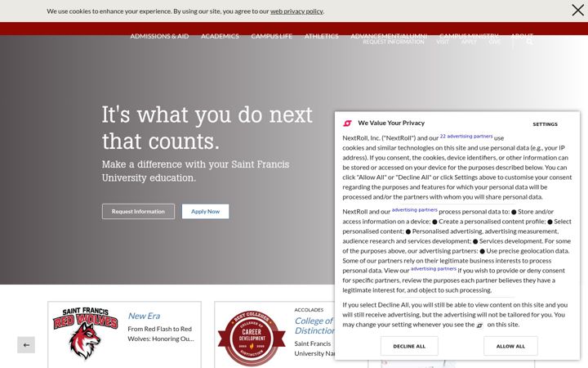Image resolution: width=588 pixels, height=368 pixels.
Task: Open Settings in the privacy dialog
Action: [x=546, y=124]
